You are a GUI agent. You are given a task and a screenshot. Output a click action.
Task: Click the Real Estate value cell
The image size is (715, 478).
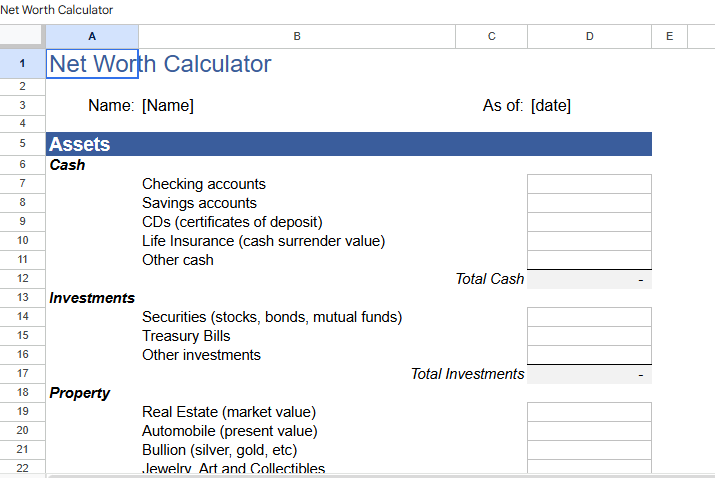[x=590, y=412]
